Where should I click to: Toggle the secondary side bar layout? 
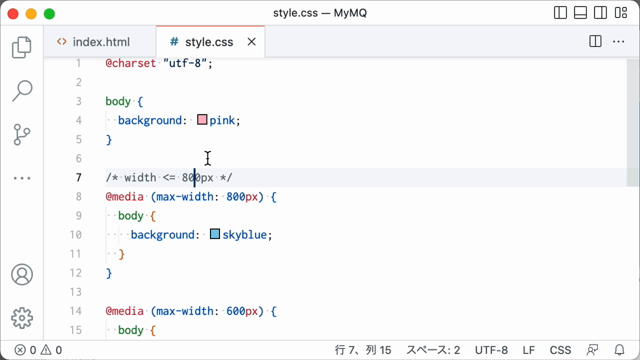(x=600, y=13)
